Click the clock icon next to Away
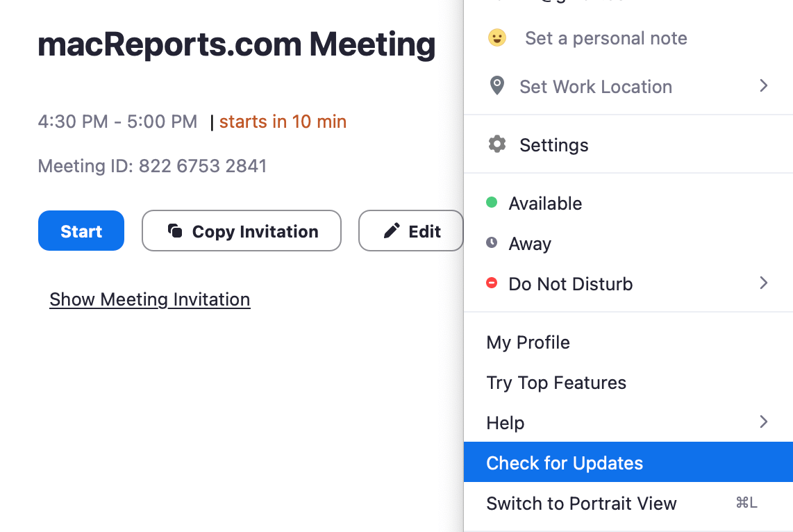793x532 pixels. point(492,243)
